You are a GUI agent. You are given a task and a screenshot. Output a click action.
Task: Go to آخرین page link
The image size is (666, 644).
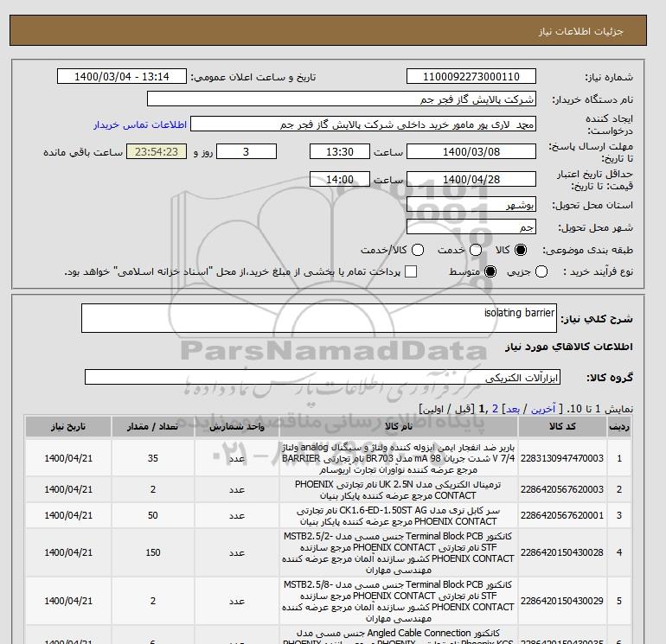543,409
